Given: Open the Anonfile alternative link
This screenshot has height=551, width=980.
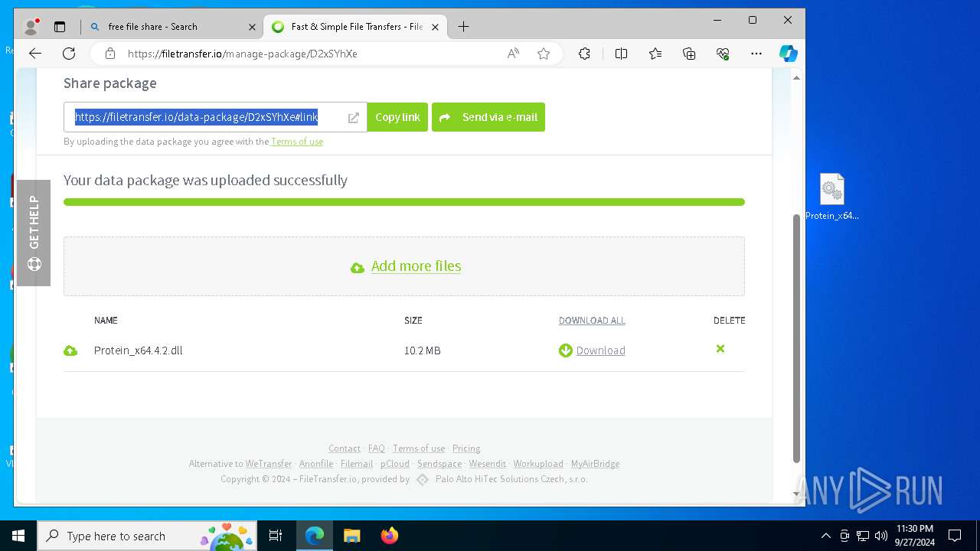Looking at the screenshot, I should (316, 464).
